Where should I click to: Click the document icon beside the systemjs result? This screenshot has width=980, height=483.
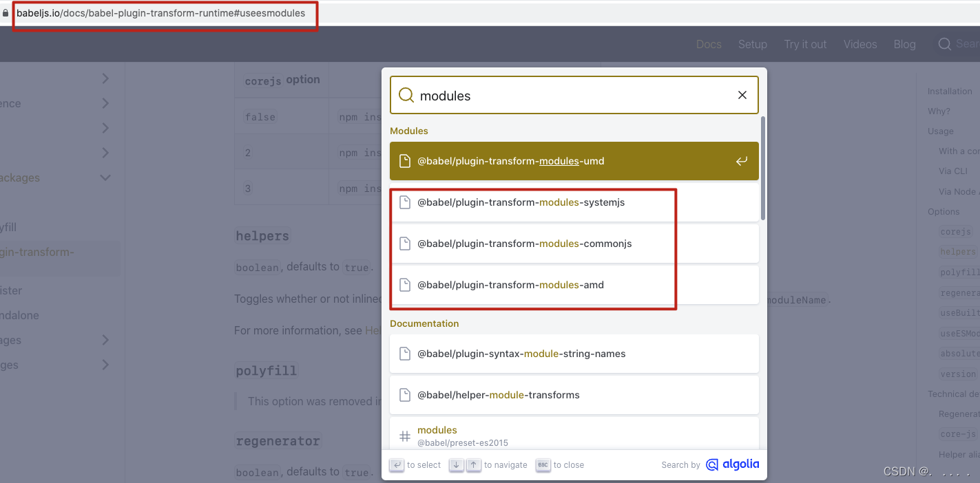(x=405, y=202)
